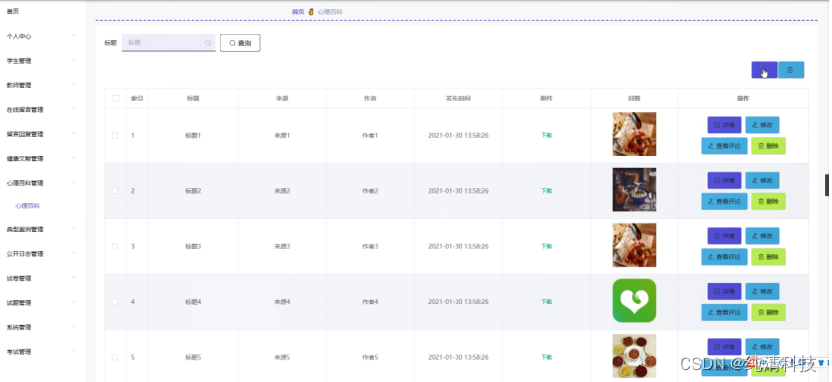The image size is (832, 382).
Task: Open the cover thumbnail for row 标题2
Action: click(x=634, y=189)
